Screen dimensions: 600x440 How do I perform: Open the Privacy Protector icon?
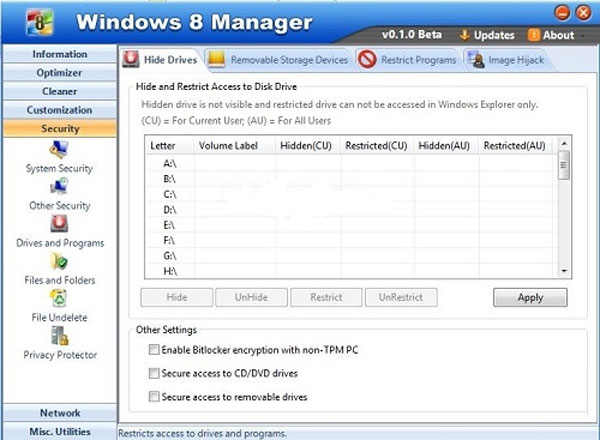click(x=59, y=336)
